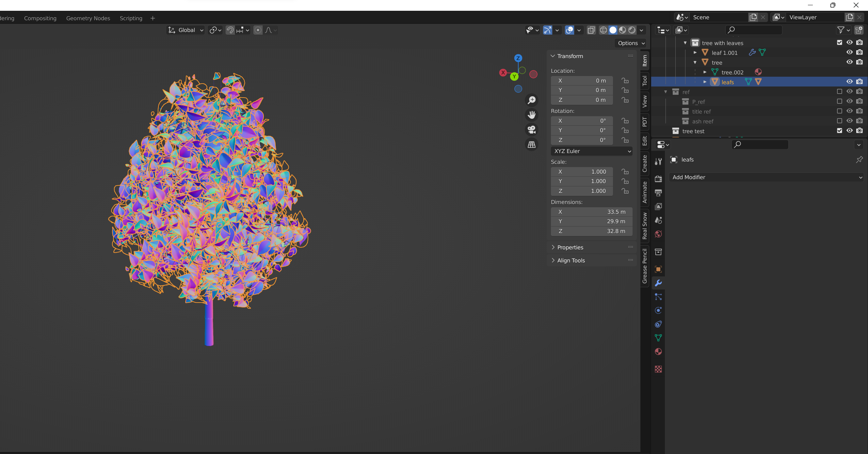The width and height of the screenshot is (868, 454).
Task: Open the XYZ Euler rotation mode dropdown
Action: (x=591, y=151)
